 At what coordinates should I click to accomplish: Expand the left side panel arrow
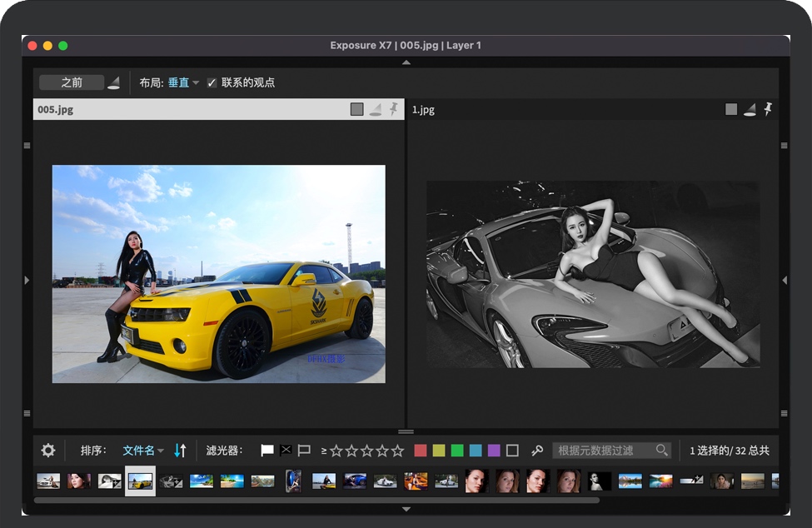(x=27, y=281)
